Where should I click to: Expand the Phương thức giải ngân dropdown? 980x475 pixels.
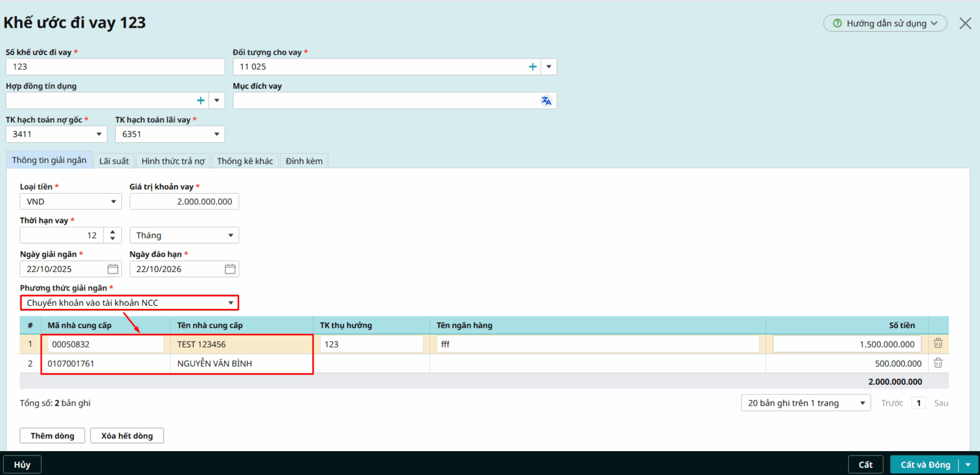point(230,303)
